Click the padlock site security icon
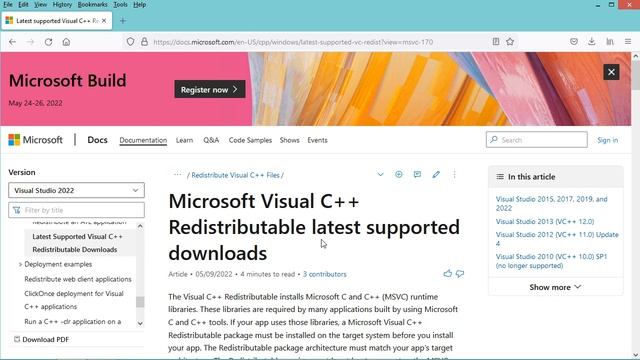Image resolution: width=640 pixels, height=360 pixels. click(x=144, y=42)
